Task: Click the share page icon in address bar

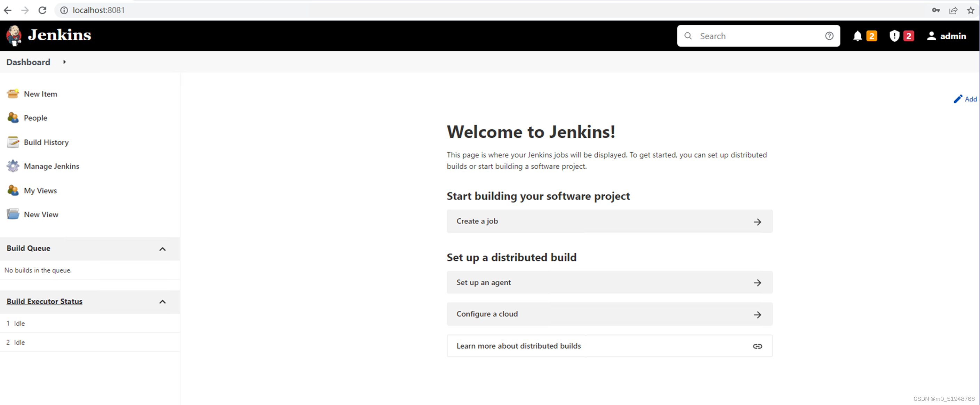Action: click(953, 10)
